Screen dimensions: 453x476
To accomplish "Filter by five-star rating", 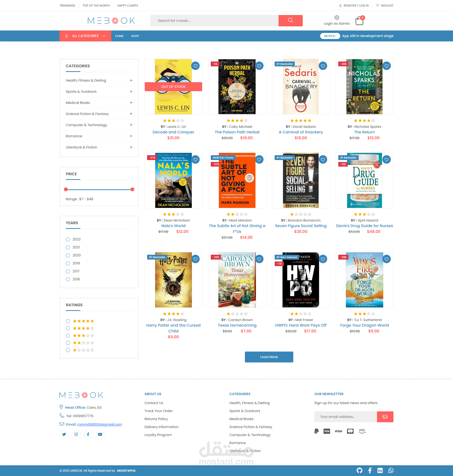I will [x=68, y=321].
